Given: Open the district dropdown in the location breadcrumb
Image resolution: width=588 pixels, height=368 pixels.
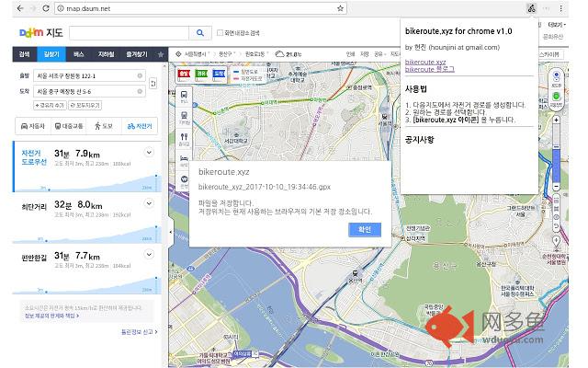Looking at the screenshot, I should pos(227,54).
